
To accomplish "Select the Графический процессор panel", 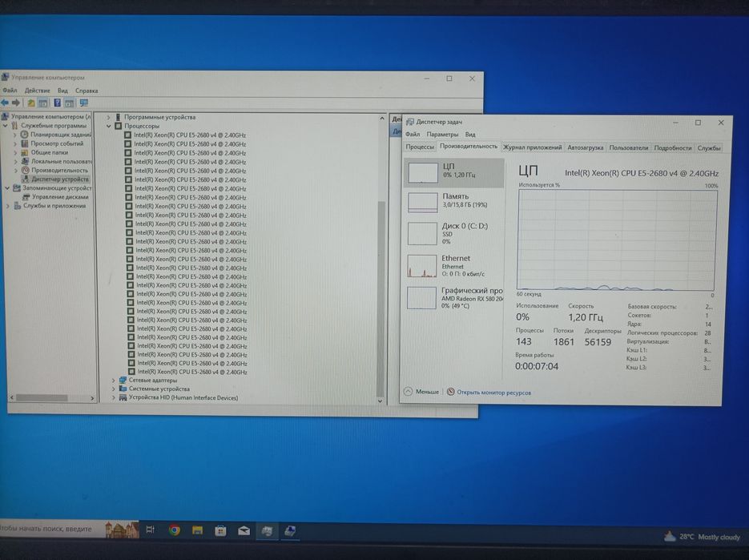I will pyautogui.click(x=454, y=298).
